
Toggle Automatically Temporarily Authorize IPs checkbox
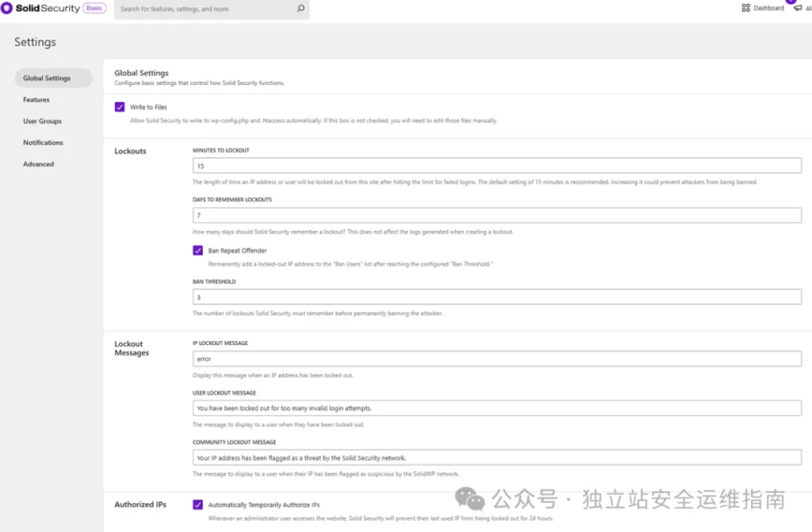coord(197,504)
